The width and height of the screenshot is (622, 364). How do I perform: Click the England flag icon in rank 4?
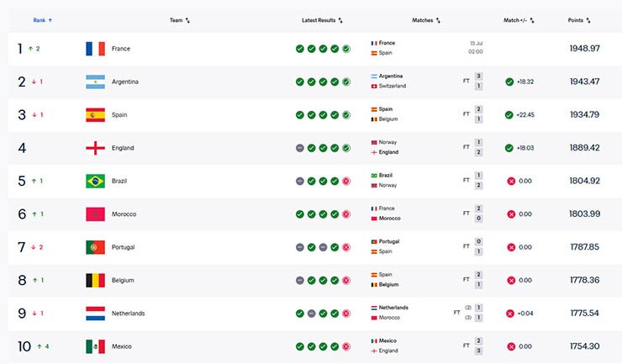95,148
